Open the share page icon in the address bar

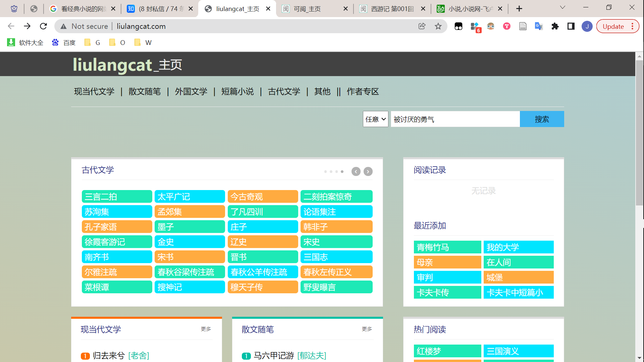[x=422, y=26]
